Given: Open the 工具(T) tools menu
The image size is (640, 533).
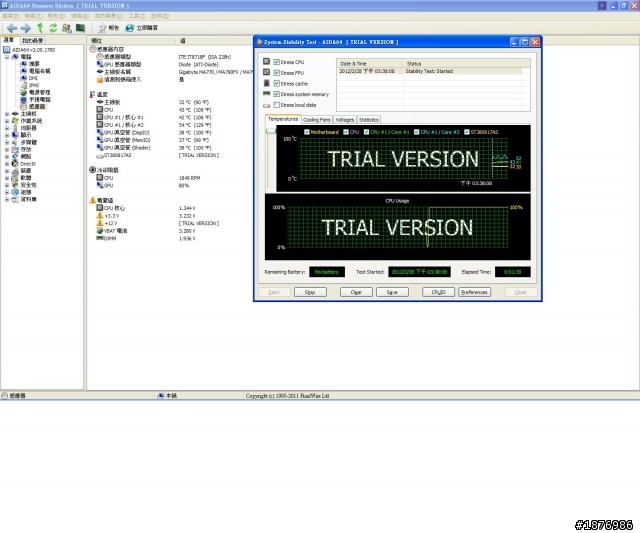Looking at the screenshot, I should coord(137,16).
